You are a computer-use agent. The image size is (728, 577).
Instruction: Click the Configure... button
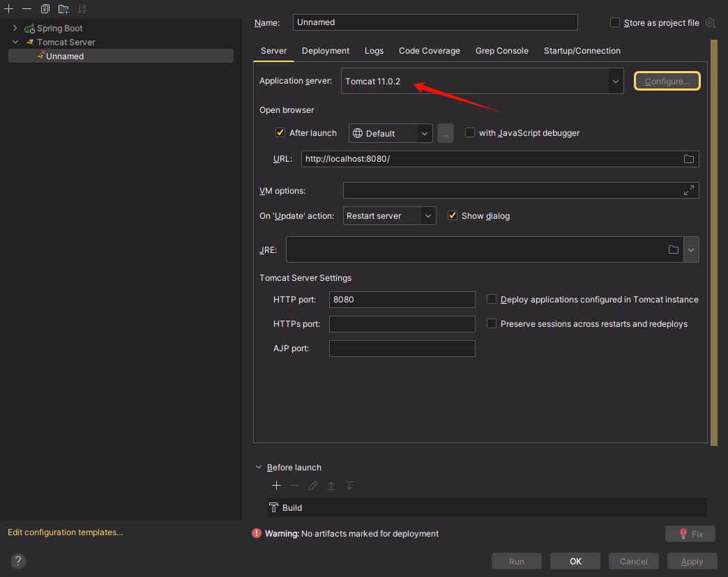(x=667, y=81)
